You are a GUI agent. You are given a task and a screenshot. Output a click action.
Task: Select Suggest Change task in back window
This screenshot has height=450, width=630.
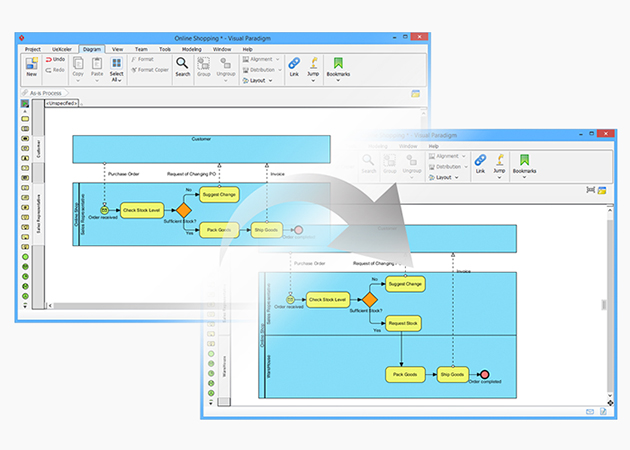[219, 194]
